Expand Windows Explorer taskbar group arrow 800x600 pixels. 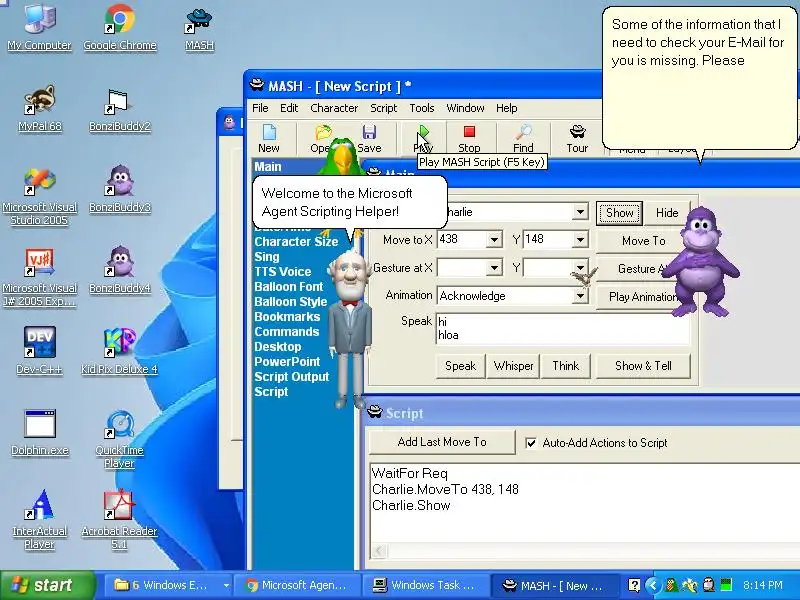(226, 585)
